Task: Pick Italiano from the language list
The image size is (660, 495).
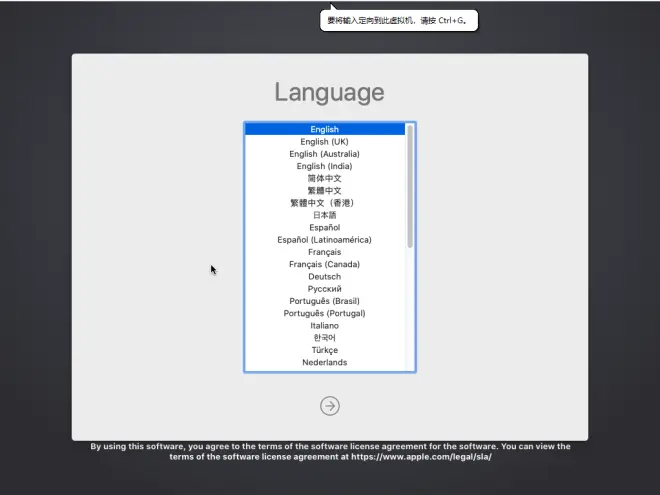Action: click(x=324, y=325)
